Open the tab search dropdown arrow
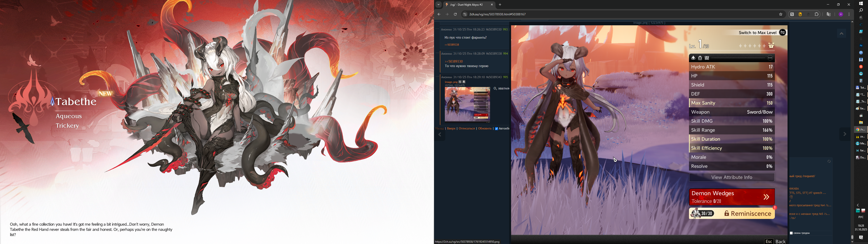Screen dimensions: 868x244 pyautogui.click(x=438, y=5)
